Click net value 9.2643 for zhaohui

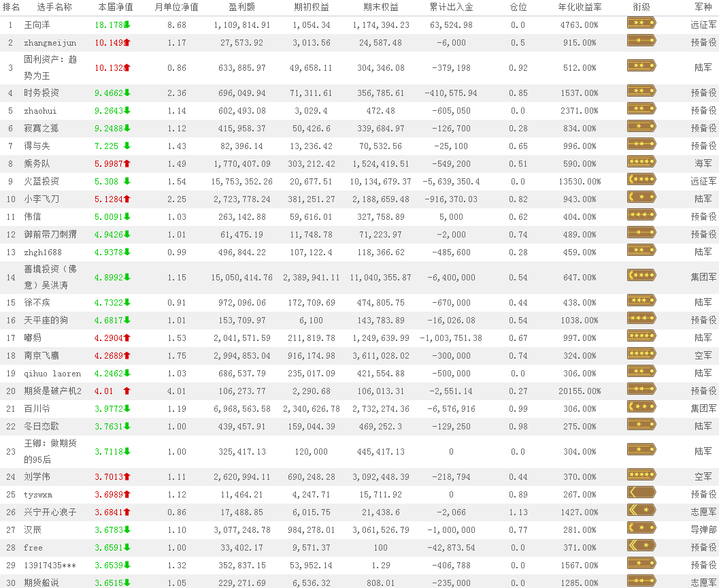109,110
